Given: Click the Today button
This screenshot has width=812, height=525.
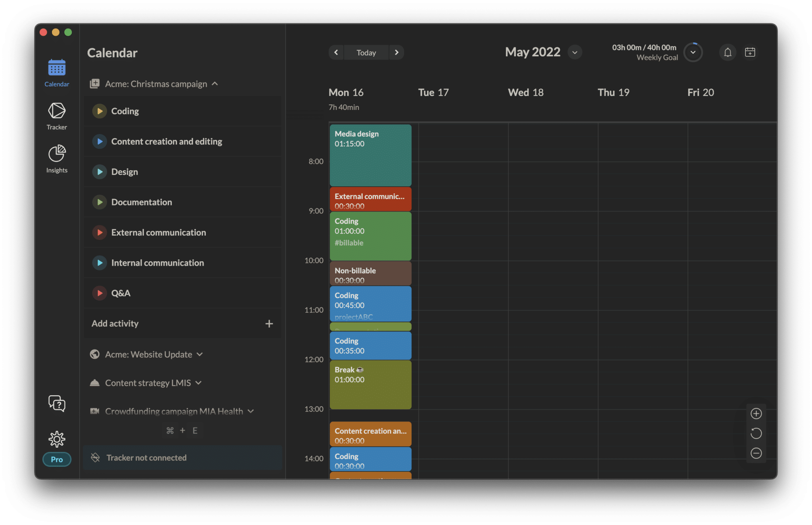Looking at the screenshot, I should 366,52.
